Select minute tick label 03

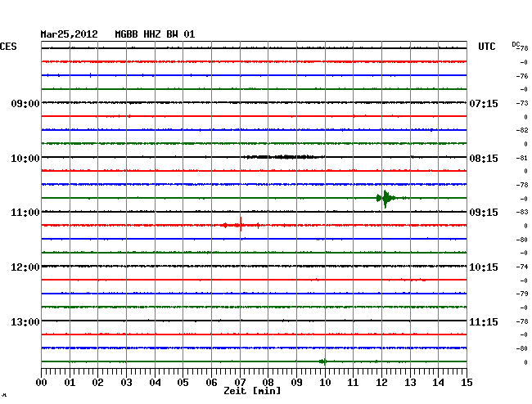(126, 382)
